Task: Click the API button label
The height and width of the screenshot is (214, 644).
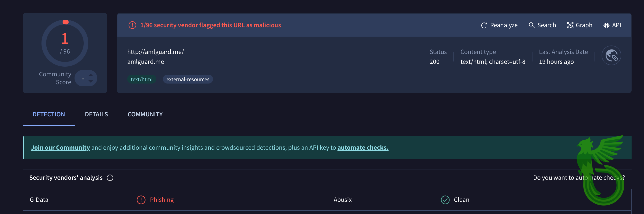Action: [x=616, y=25]
